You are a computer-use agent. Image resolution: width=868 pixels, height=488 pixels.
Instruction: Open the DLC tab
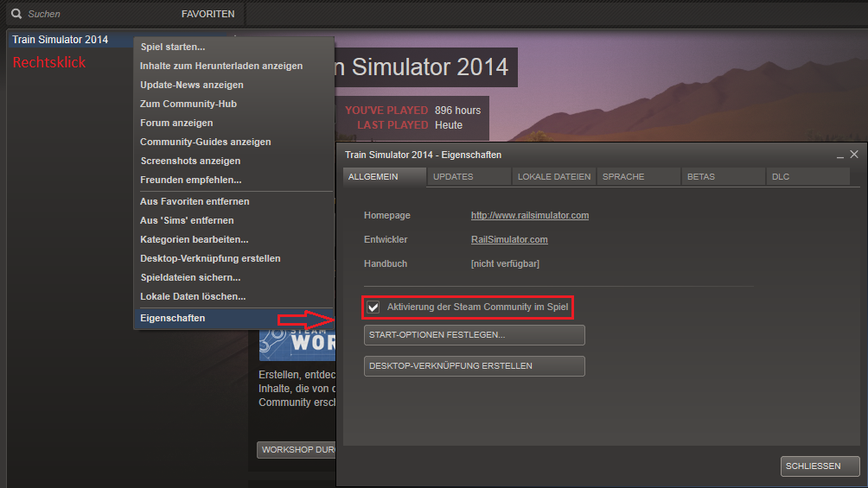tap(807, 176)
